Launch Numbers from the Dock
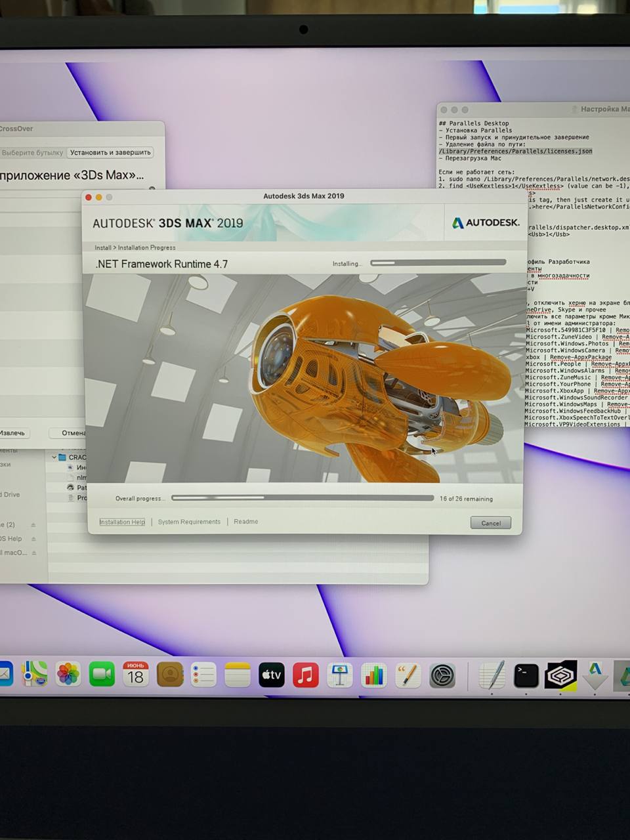Image resolution: width=630 pixels, height=840 pixels. click(x=374, y=675)
